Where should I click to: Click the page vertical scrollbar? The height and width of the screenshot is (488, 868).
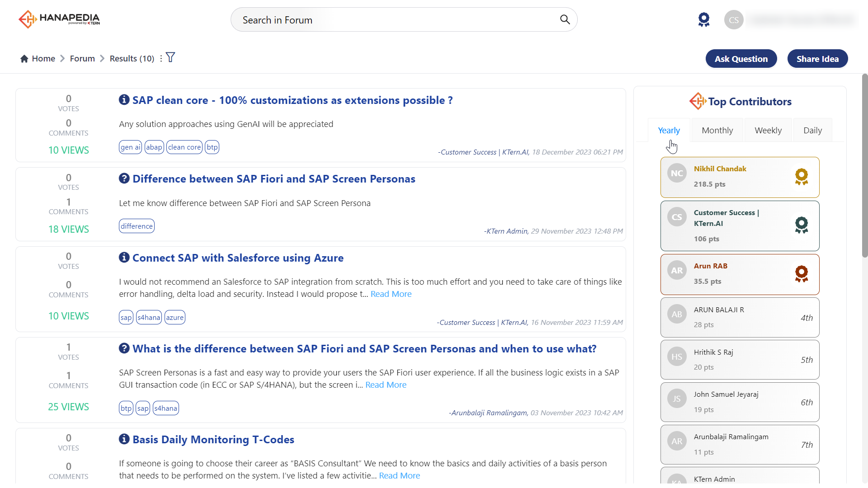point(865,165)
